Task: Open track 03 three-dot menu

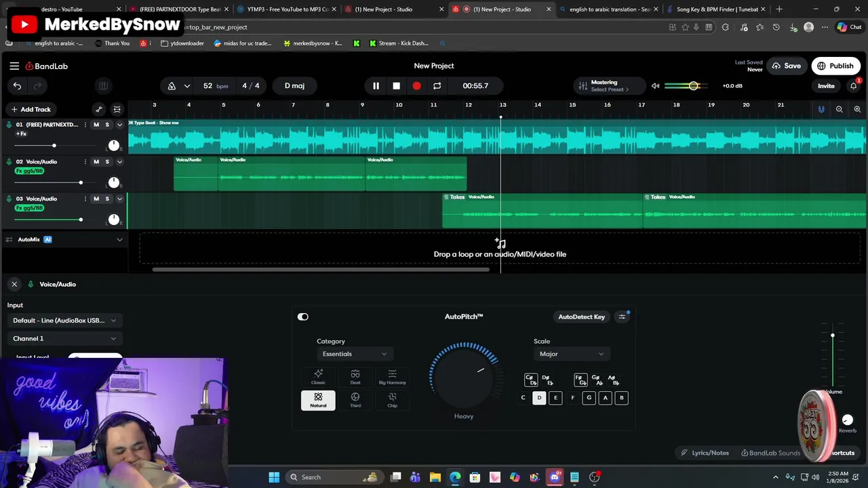Action: tap(85, 199)
